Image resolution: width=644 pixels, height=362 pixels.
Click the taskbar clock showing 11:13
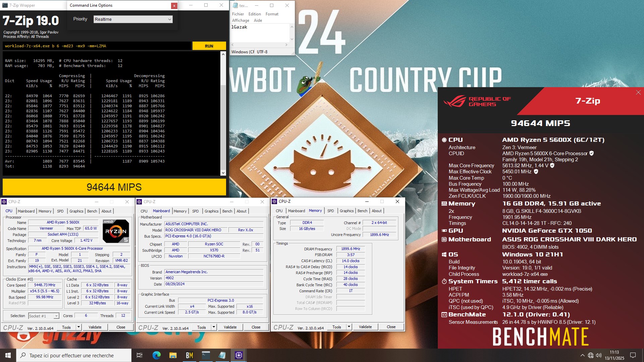(614, 355)
